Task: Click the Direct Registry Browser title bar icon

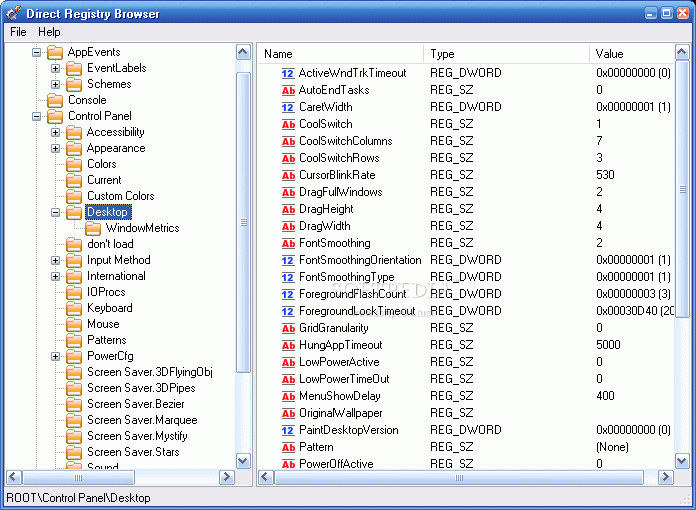Action: [x=13, y=13]
